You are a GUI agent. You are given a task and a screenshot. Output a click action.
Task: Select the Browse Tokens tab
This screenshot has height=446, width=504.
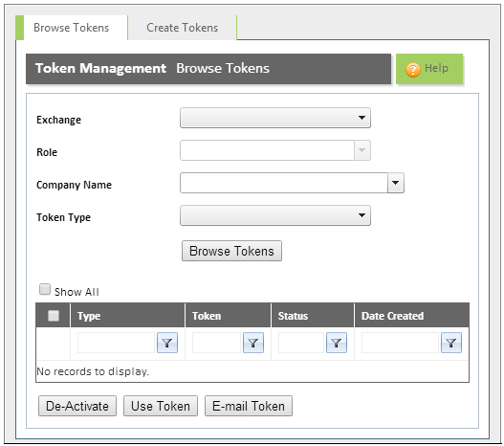click(72, 28)
